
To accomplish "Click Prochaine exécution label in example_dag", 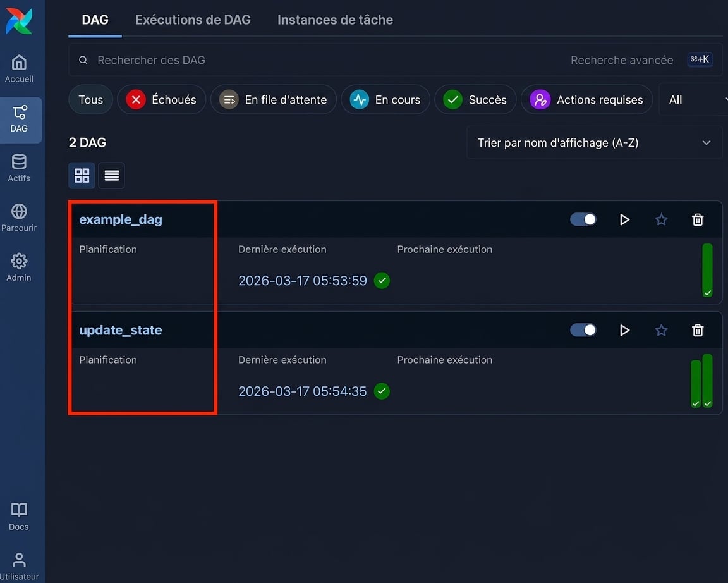I will (x=445, y=249).
